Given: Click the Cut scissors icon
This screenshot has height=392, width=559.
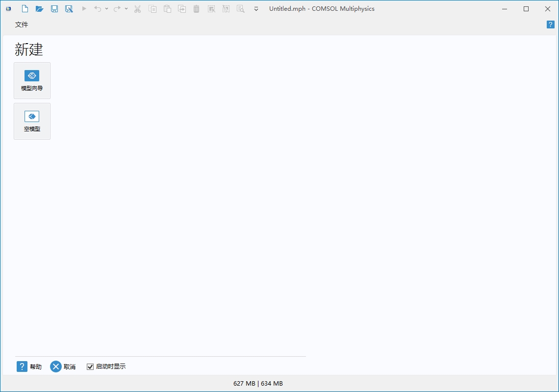Looking at the screenshot, I should [138, 9].
